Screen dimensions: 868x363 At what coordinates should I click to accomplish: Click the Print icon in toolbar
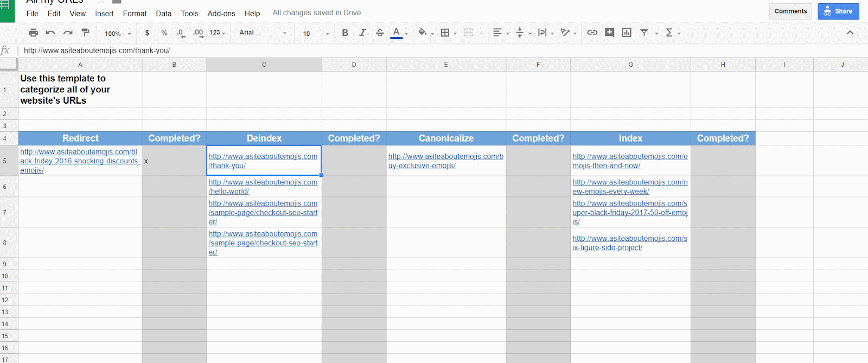[33, 33]
